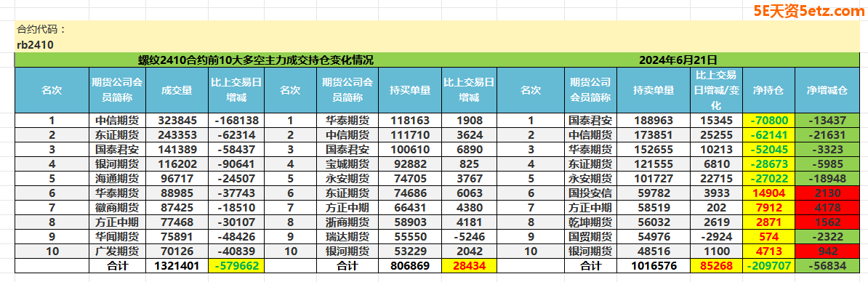The width and height of the screenshot is (868, 282).
Task: Select the total net position cell -209707
Action: 768,266
